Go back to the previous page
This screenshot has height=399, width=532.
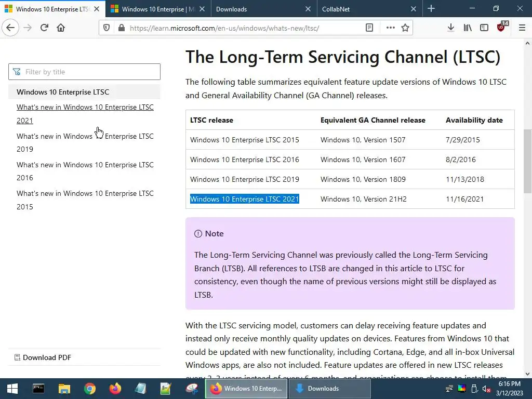pos(10,28)
